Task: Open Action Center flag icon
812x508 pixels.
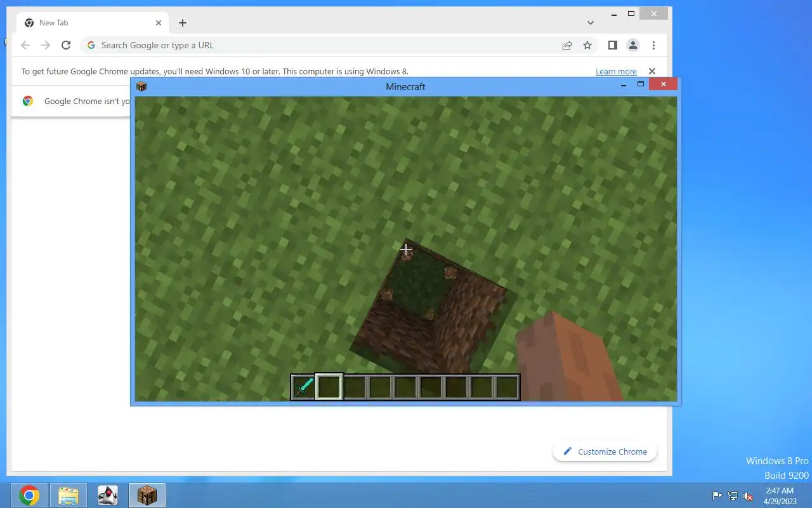Action: [x=717, y=496]
